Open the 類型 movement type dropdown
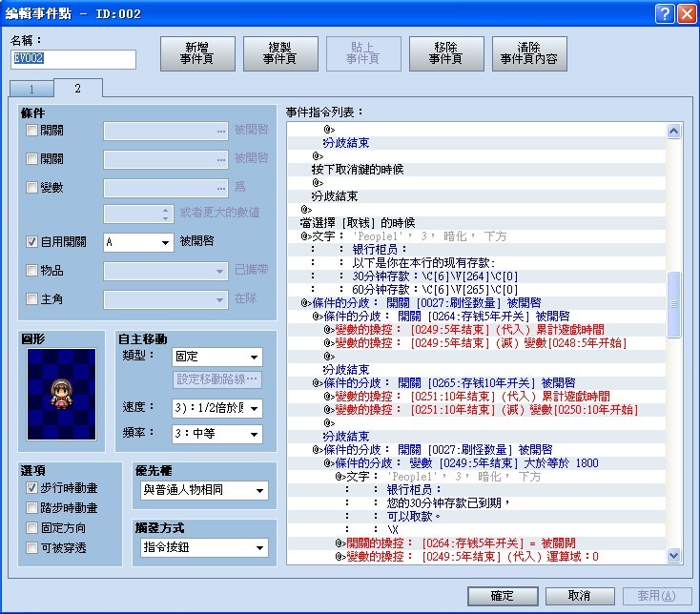700x614 pixels. point(217,357)
